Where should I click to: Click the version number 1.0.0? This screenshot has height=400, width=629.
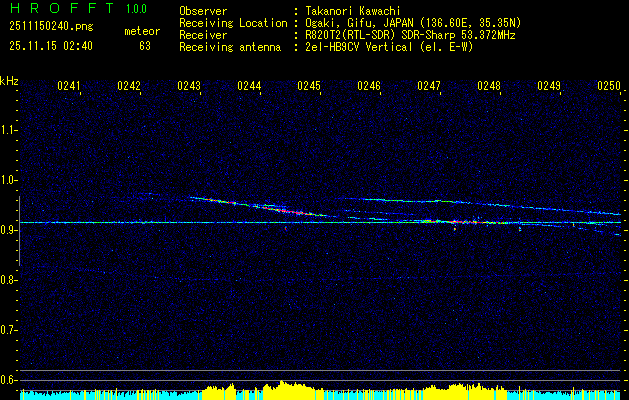(139, 9)
